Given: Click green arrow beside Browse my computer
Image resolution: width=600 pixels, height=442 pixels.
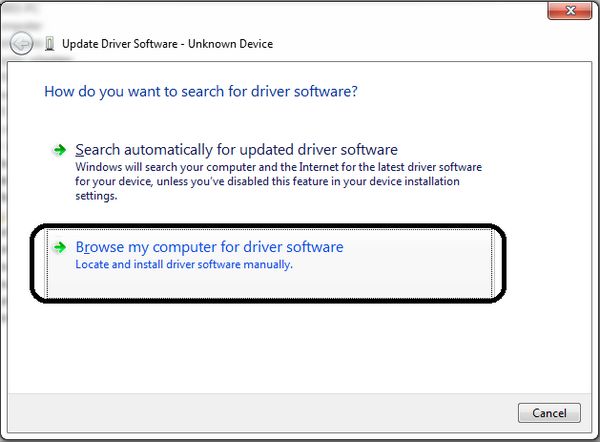Looking at the screenshot, I should [60, 247].
